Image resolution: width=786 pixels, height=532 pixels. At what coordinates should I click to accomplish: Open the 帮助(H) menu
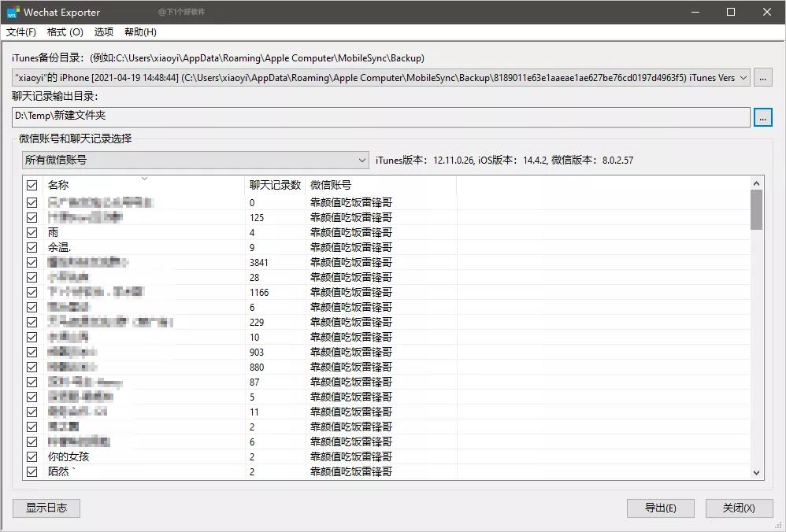(x=142, y=32)
